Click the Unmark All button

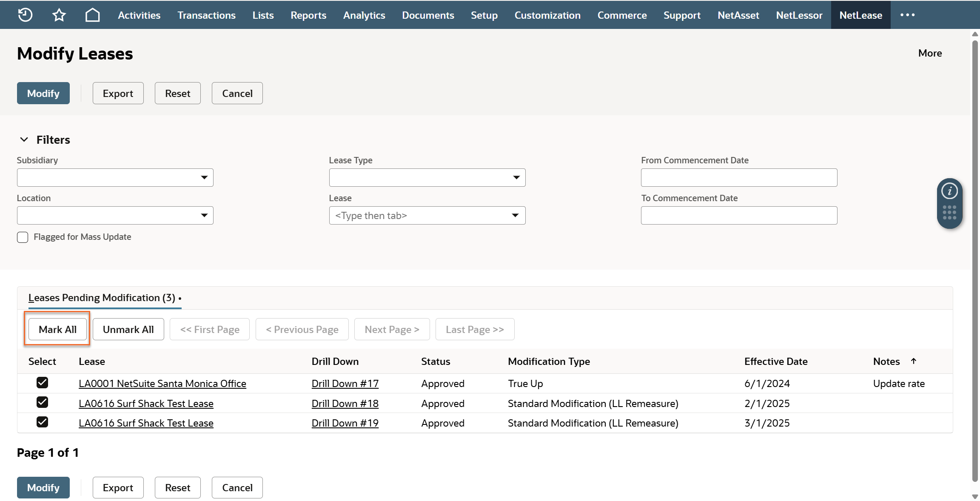coord(128,330)
